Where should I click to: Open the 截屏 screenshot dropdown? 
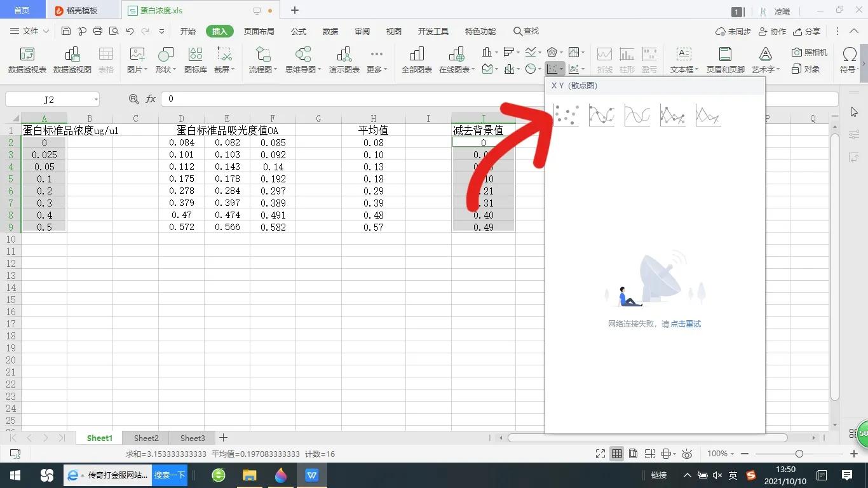(224, 60)
